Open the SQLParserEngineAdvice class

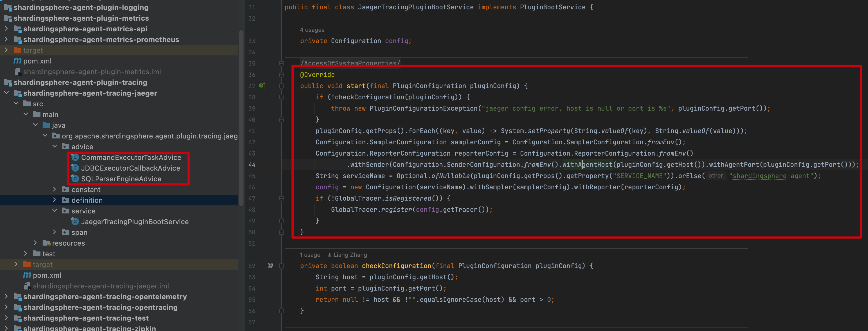[x=120, y=179]
